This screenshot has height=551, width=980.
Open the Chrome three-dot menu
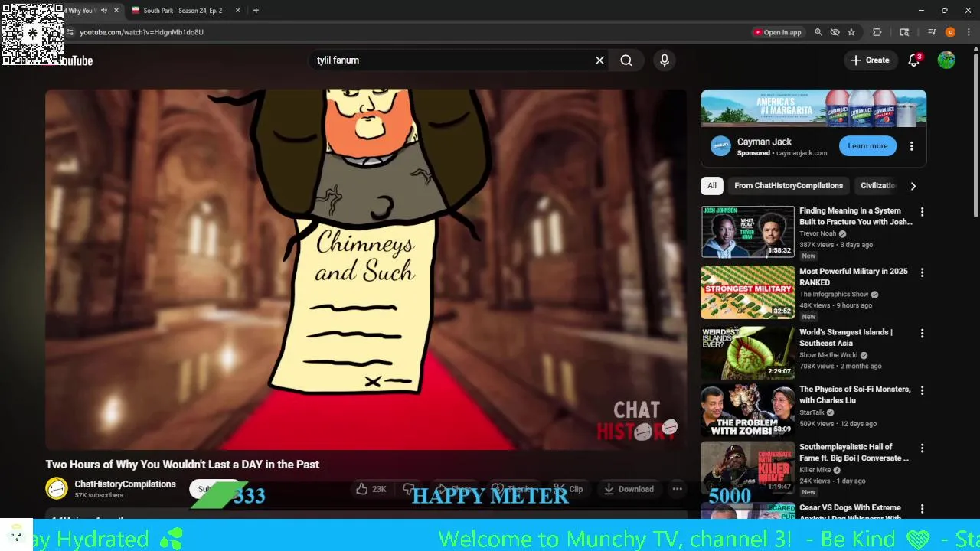click(969, 32)
